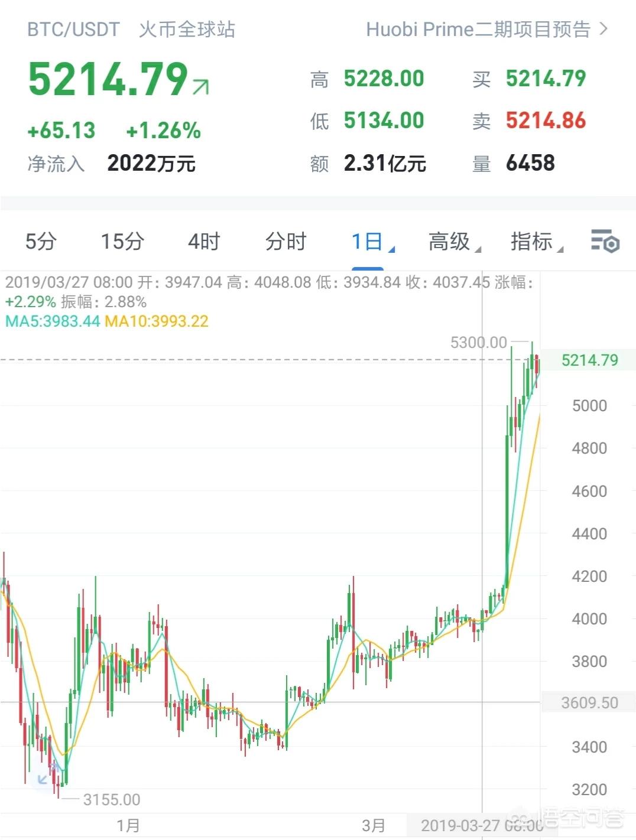
Task: Click the 5300.00 high marker on chart
Action: (478, 342)
